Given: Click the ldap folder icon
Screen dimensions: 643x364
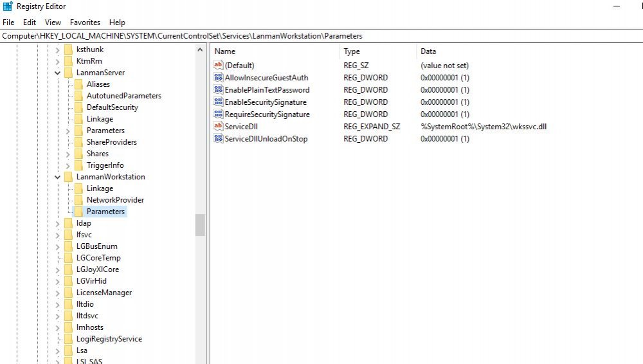Looking at the screenshot, I should pos(69,223).
